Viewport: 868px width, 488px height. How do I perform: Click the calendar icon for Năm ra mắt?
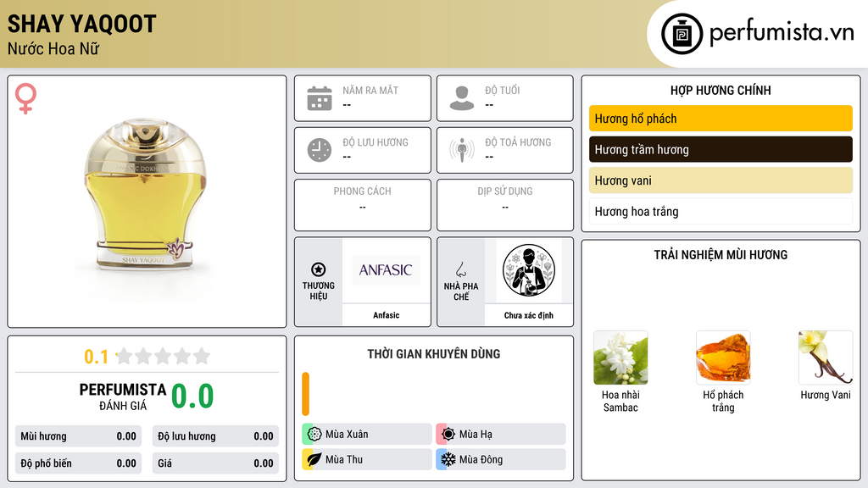(320, 98)
